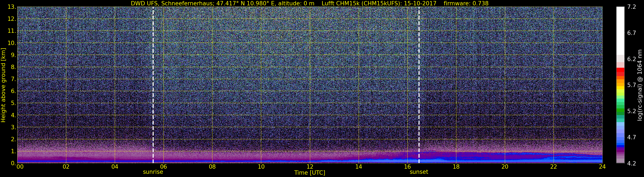Viewport: 644px width, 177px height.
Task: Click the x-axis tick label '00'
Action: [x=20, y=167]
